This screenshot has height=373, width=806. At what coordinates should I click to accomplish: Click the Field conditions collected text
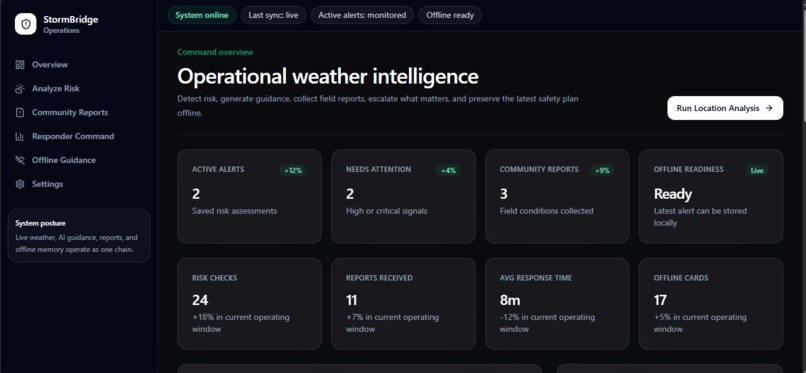point(546,211)
